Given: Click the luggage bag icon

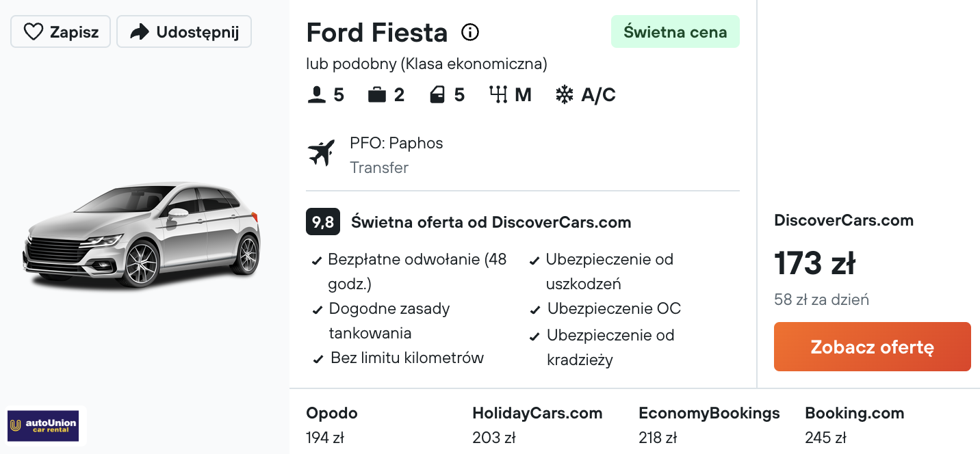Looking at the screenshot, I should point(377,95).
